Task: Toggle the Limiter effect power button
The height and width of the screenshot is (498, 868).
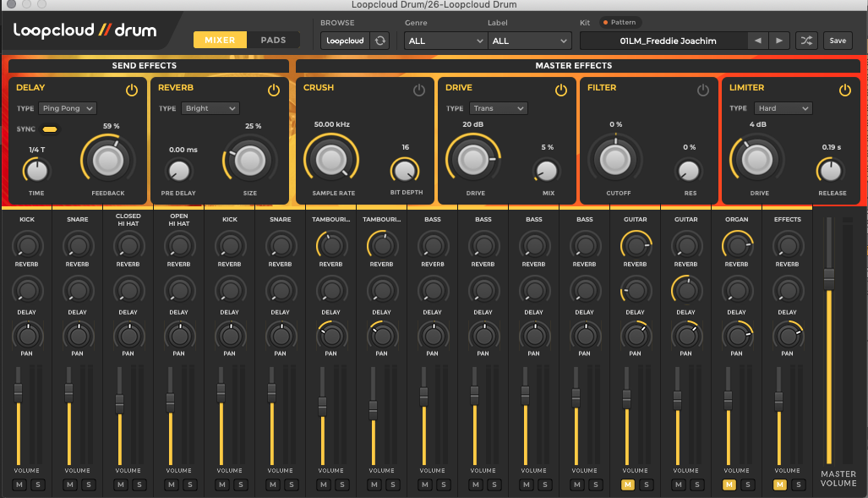Action: pyautogui.click(x=844, y=90)
